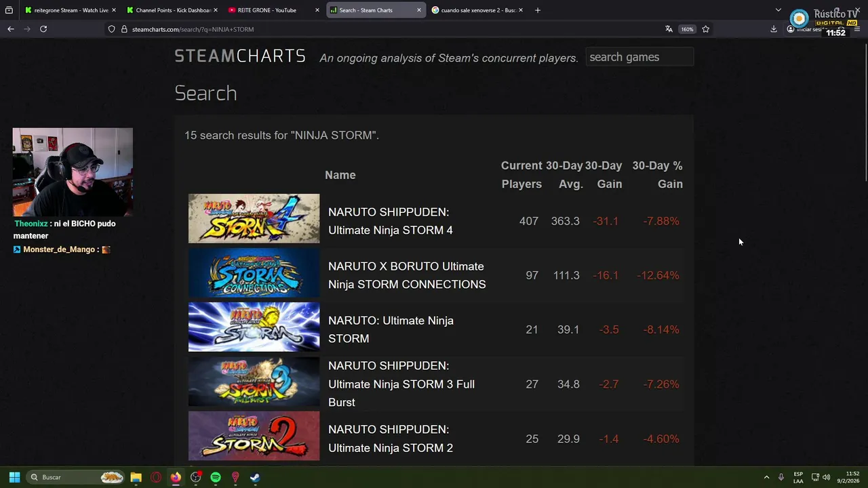Click the -12.64% gain percentage
Image resolution: width=868 pixels, height=488 pixels.
(658, 275)
